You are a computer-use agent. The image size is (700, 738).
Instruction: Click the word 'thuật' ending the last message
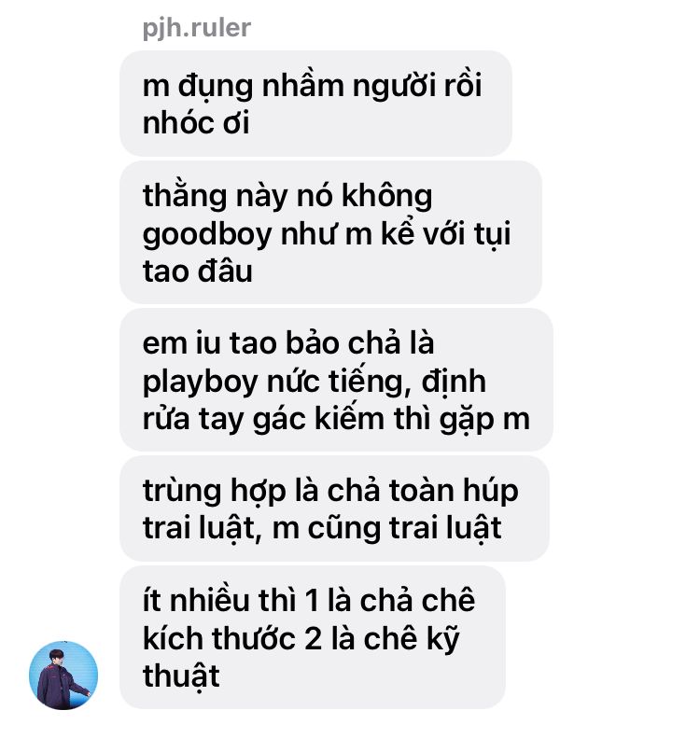coord(181,676)
